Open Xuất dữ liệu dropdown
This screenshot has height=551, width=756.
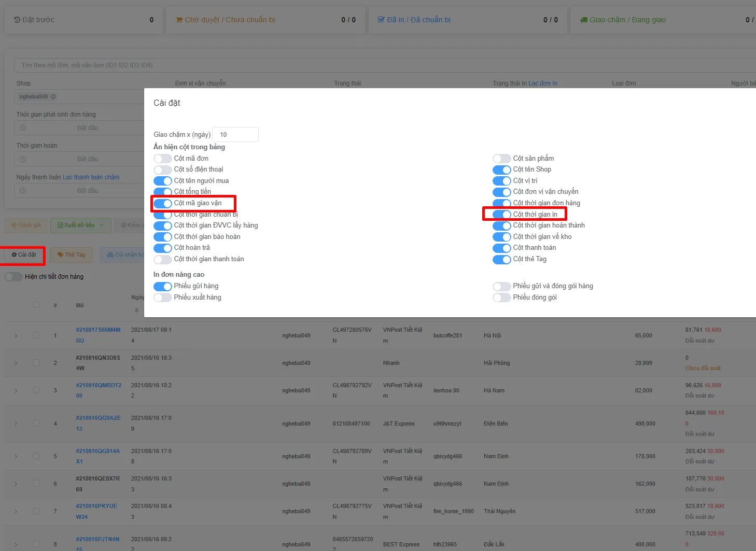click(x=80, y=225)
